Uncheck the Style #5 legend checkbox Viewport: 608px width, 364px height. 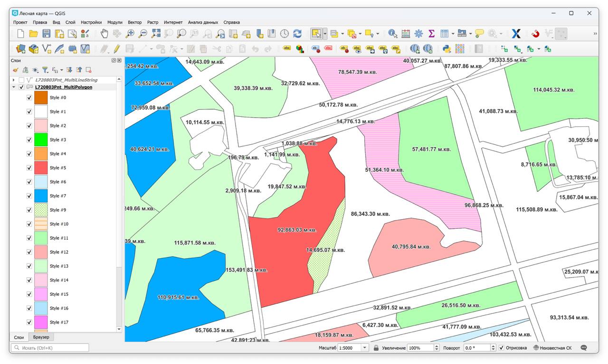coord(29,168)
